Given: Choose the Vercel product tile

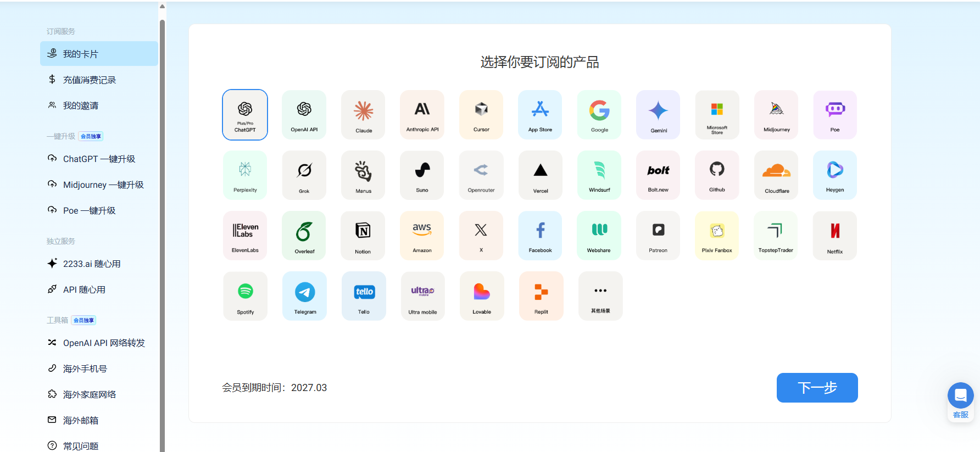Looking at the screenshot, I should 540,175.
